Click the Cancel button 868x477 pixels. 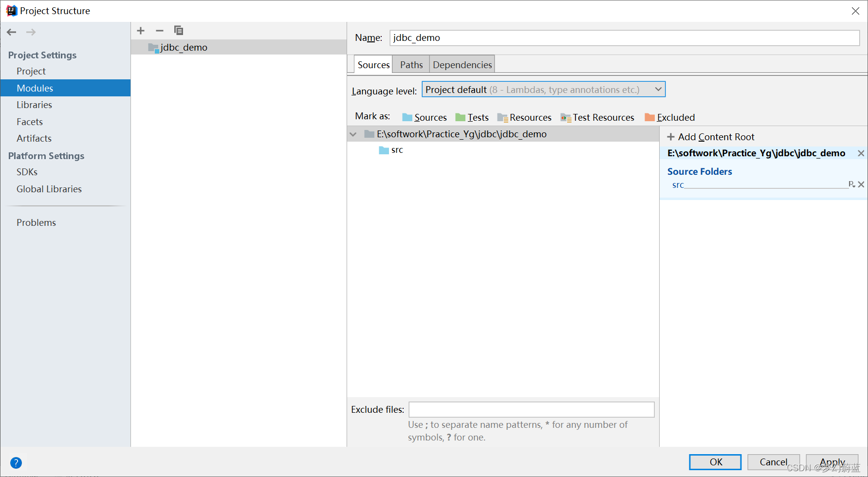[773, 462]
